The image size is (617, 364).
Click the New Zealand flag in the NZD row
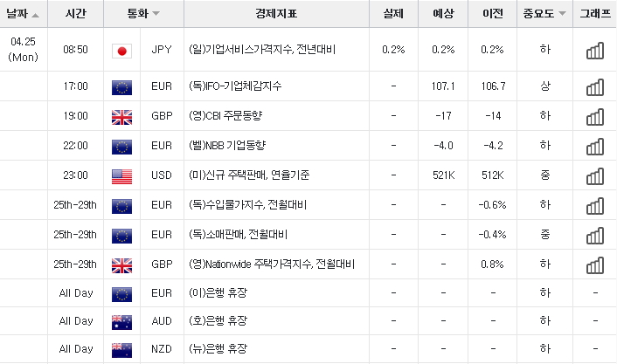[122, 350]
